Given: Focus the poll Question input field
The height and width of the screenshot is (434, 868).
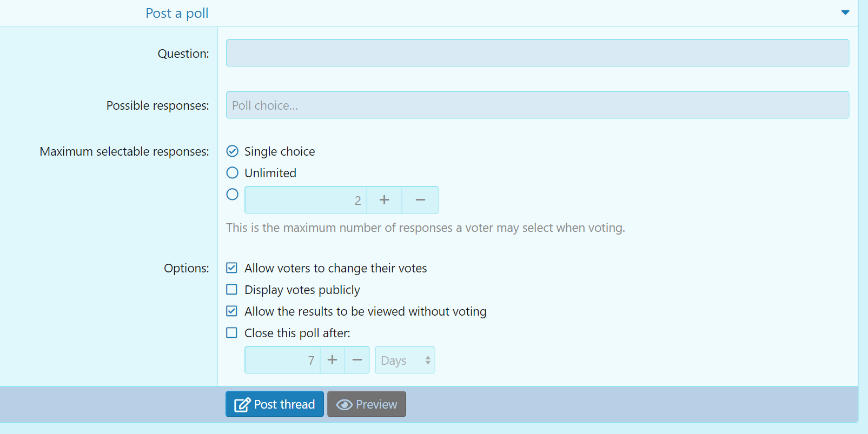Looking at the screenshot, I should click(538, 53).
